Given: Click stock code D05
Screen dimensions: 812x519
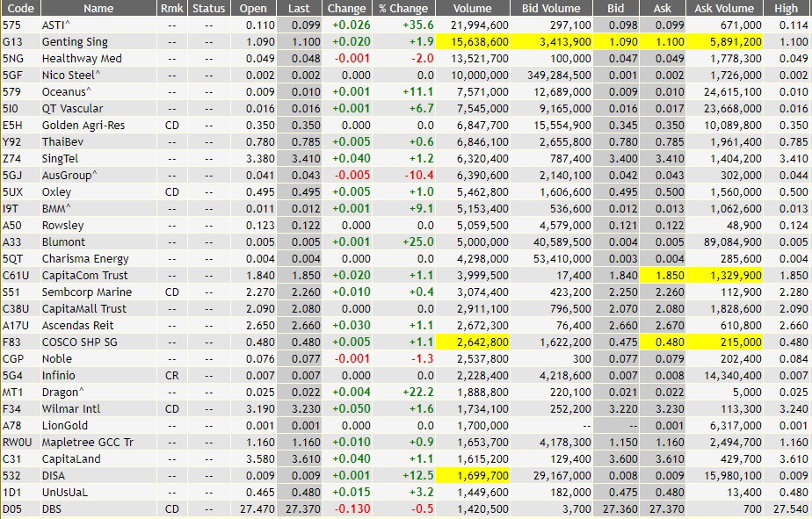Looking at the screenshot, I should coord(12,509).
